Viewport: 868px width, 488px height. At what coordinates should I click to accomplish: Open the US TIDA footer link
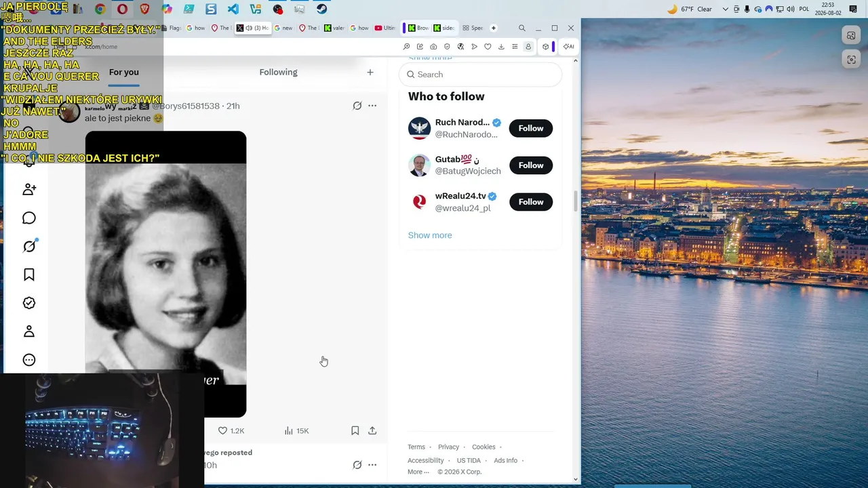469,460
